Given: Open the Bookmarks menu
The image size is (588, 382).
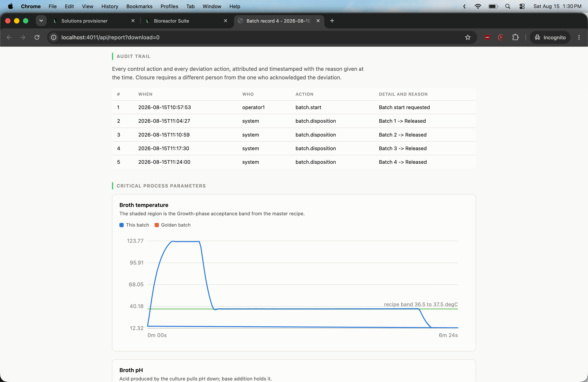Looking at the screenshot, I should pos(139,6).
